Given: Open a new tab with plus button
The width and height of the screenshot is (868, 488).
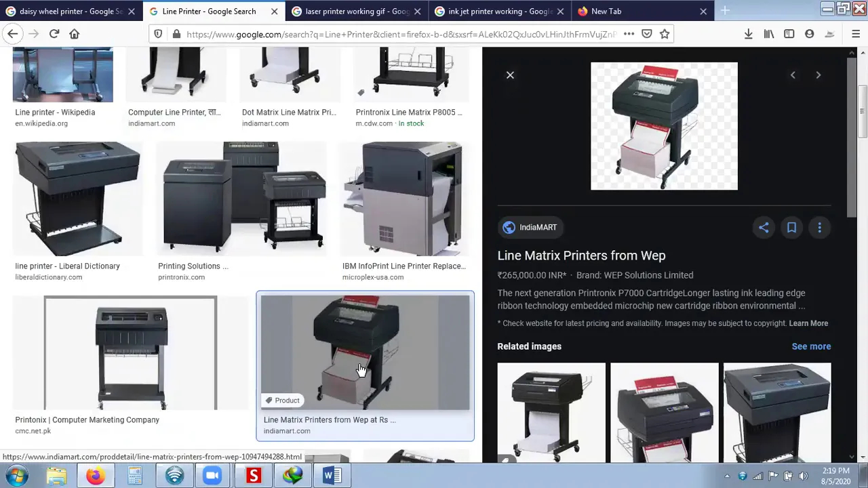Looking at the screenshot, I should (x=725, y=11).
